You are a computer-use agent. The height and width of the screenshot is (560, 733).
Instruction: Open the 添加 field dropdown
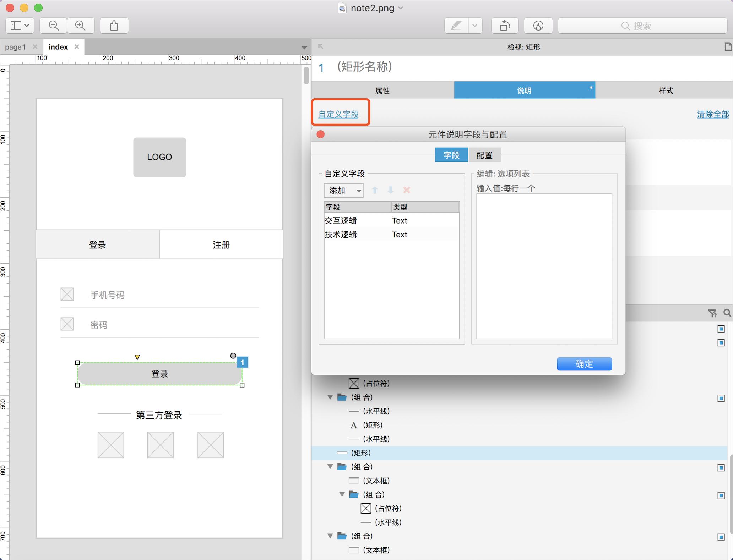(343, 191)
